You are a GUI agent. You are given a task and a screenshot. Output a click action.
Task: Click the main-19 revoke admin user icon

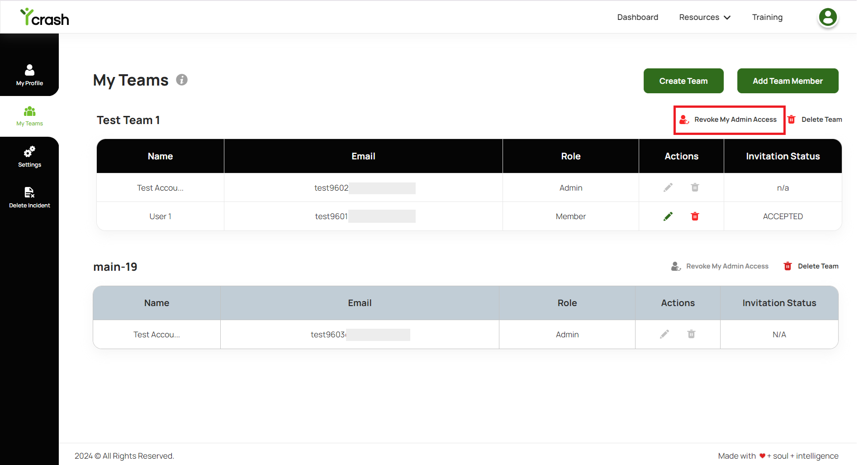(x=676, y=266)
